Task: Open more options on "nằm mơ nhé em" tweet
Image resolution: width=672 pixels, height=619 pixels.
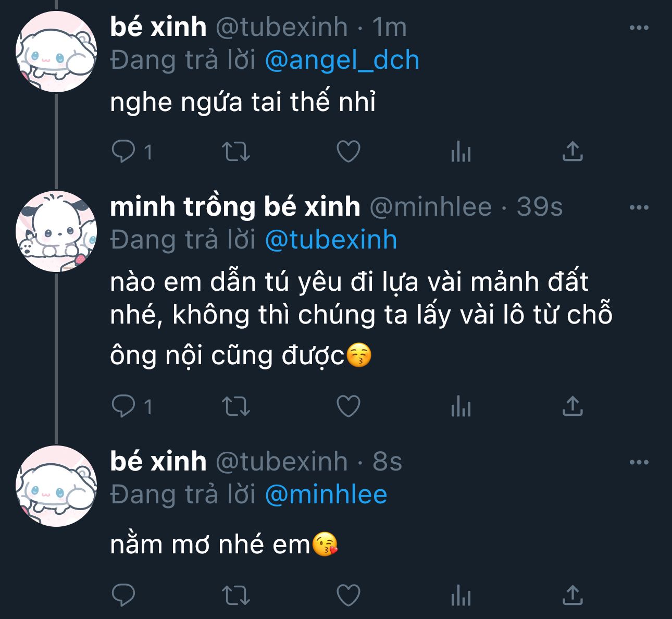Action: (x=639, y=462)
